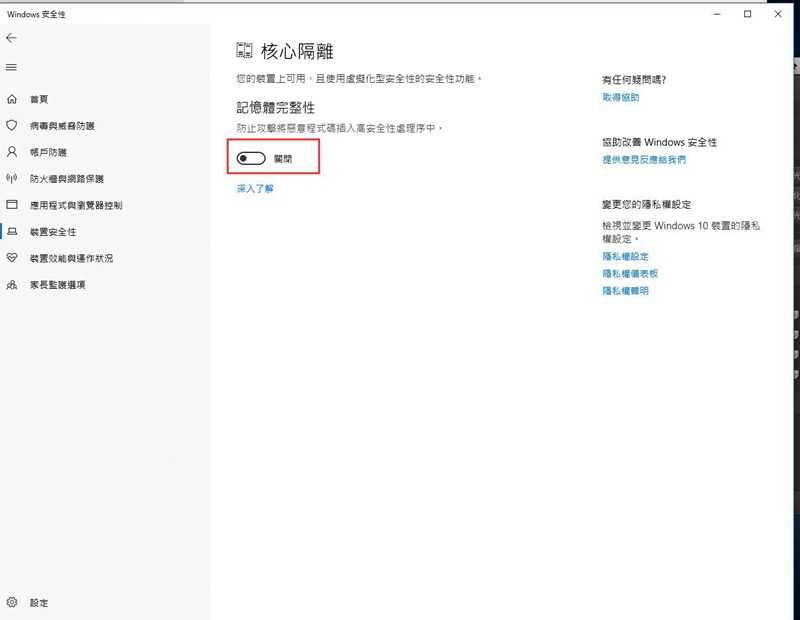This screenshot has height=620, width=800.
Task: Click the device health heart icon
Action: point(12,258)
